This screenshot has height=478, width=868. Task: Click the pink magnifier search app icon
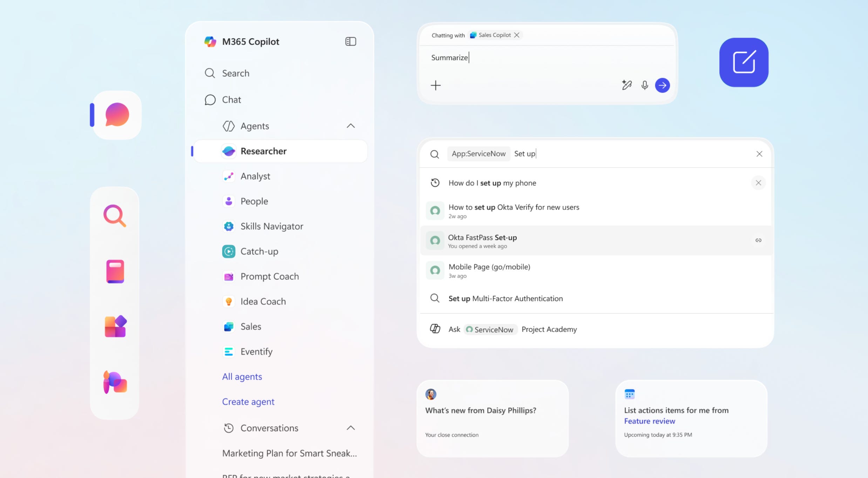click(115, 216)
